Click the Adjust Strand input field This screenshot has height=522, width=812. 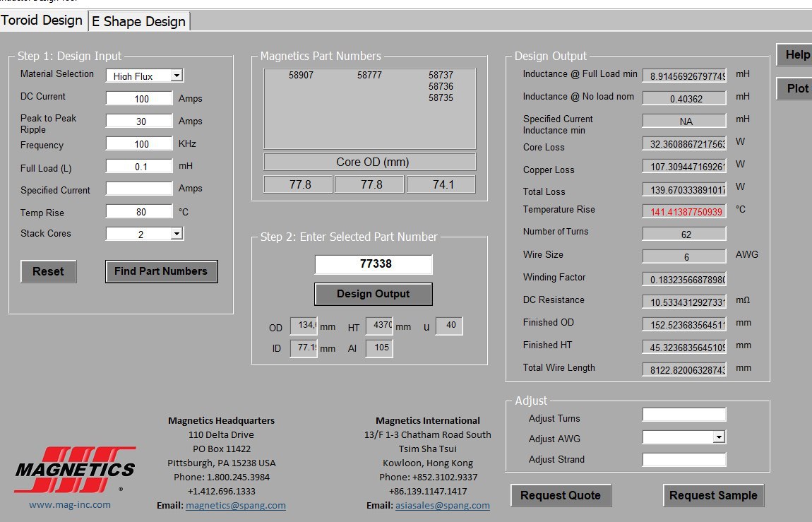[684, 459]
